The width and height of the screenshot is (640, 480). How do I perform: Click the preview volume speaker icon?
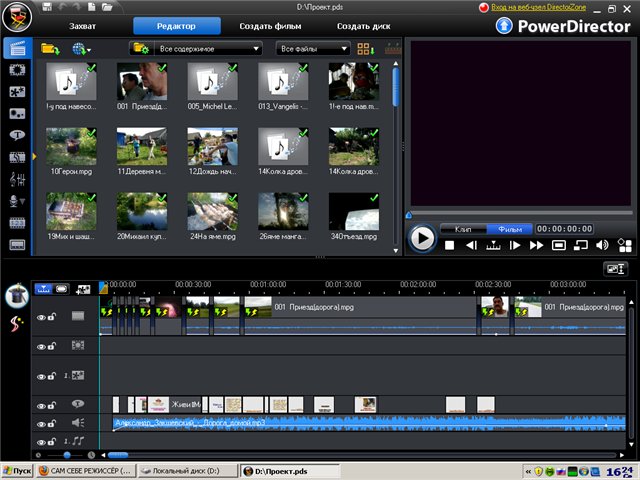(x=603, y=245)
